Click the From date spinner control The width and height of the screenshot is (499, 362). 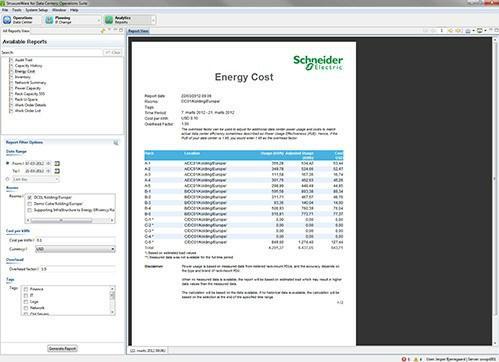[x=49, y=163]
